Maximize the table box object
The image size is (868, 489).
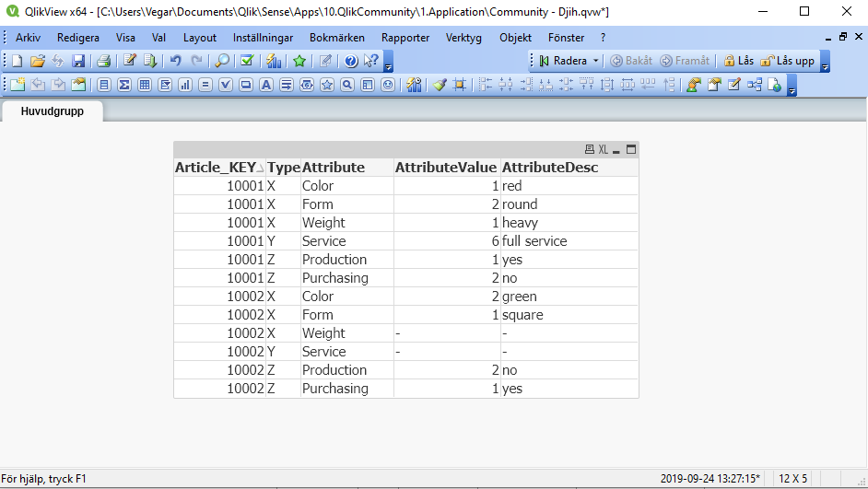631,149
